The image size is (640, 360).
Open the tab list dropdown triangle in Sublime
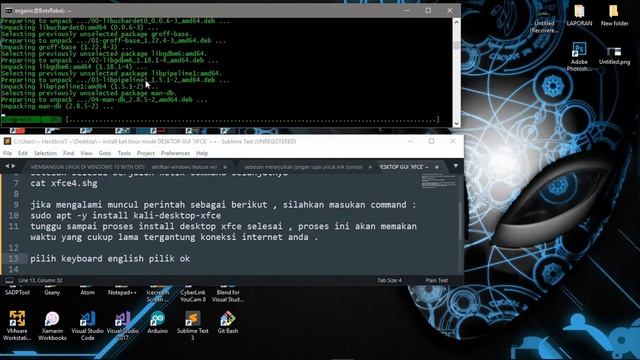click(456, 167)
